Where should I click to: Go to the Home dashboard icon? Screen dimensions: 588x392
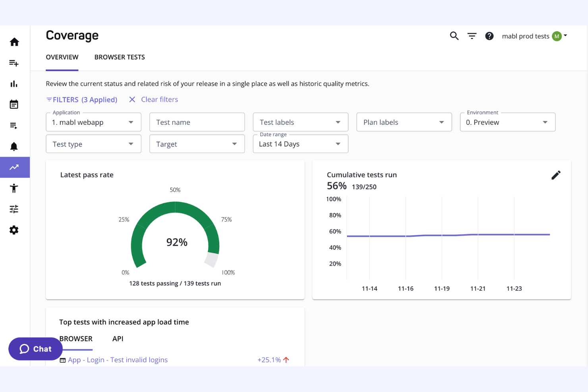(14, 42)
